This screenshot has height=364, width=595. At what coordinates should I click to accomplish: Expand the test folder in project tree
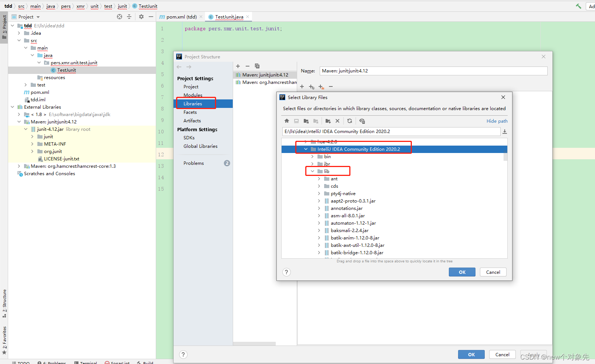pyautogui.click(x=26, y=85)
